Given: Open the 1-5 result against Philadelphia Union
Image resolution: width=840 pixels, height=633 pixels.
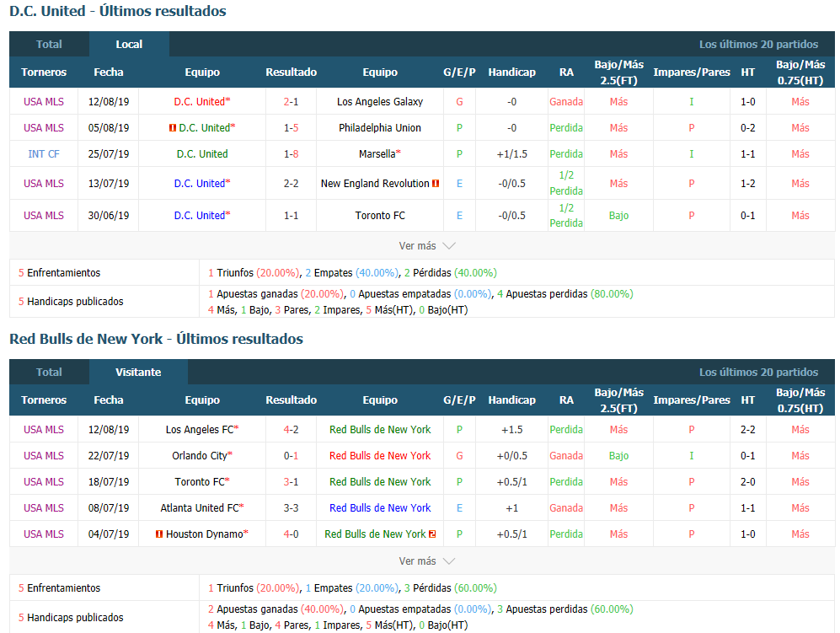Looking at the screenshot, I should [291, 128].
